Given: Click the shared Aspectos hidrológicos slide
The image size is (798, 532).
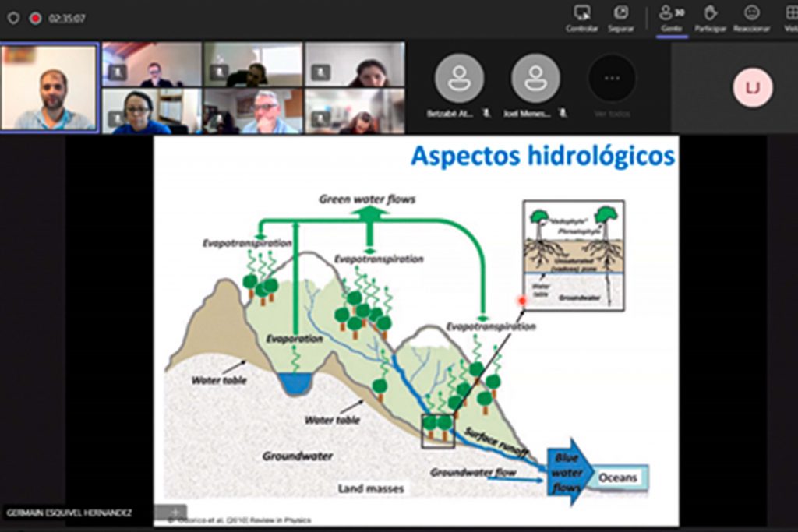Looking at the screenshot, I should click(x=416, y=329).
